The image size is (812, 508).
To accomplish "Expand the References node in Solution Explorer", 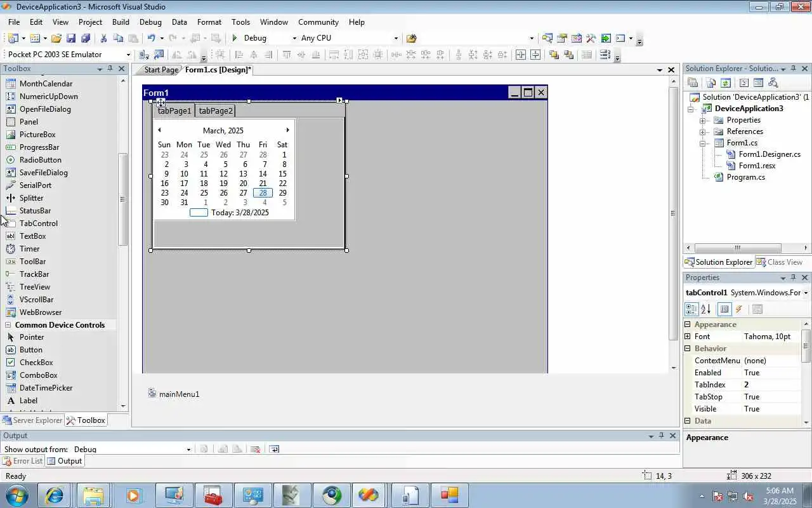I will pos(702,131).
